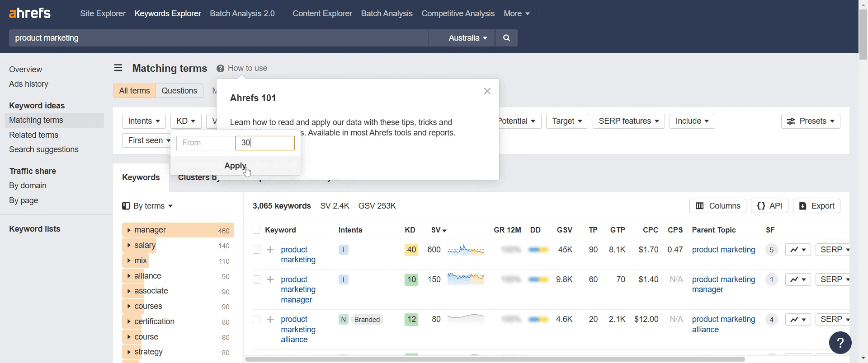Open the Target filter dropdown

point(567,121)
